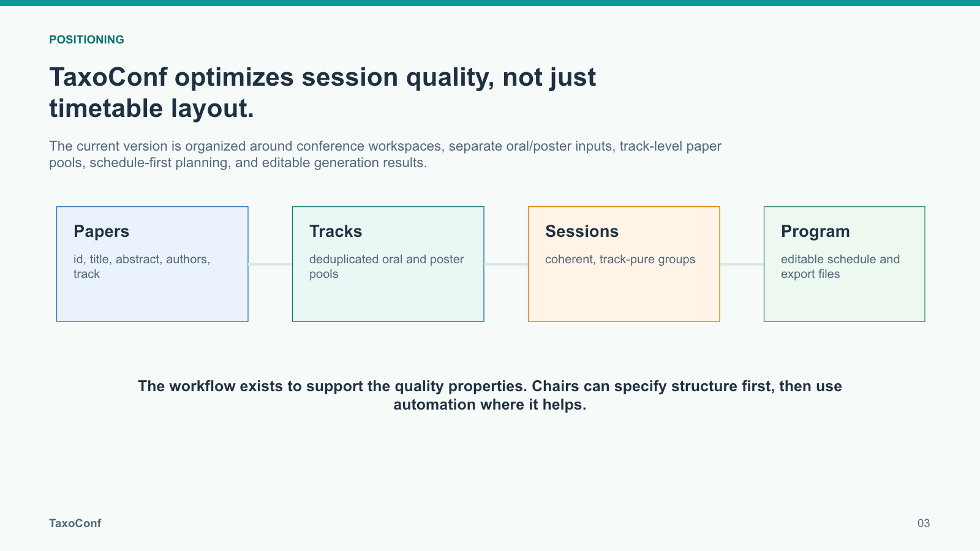Select the Sessions box heading

click(582, 231)
